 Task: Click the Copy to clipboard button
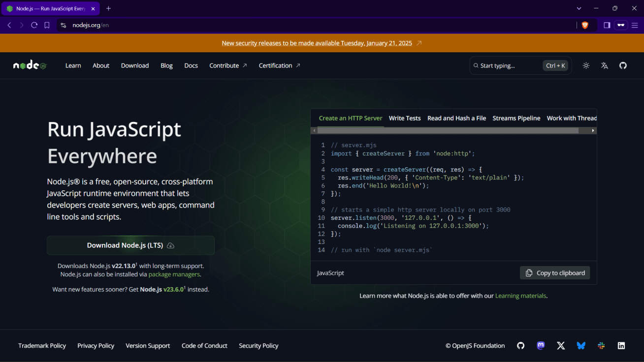pyautogui.click(x=555, y=273)
